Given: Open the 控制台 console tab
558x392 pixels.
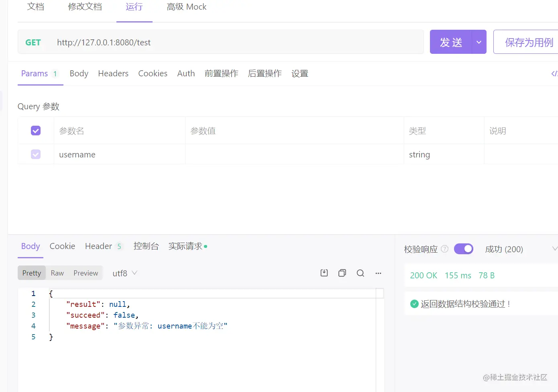Looking at the screenshot, I should 146,246.
